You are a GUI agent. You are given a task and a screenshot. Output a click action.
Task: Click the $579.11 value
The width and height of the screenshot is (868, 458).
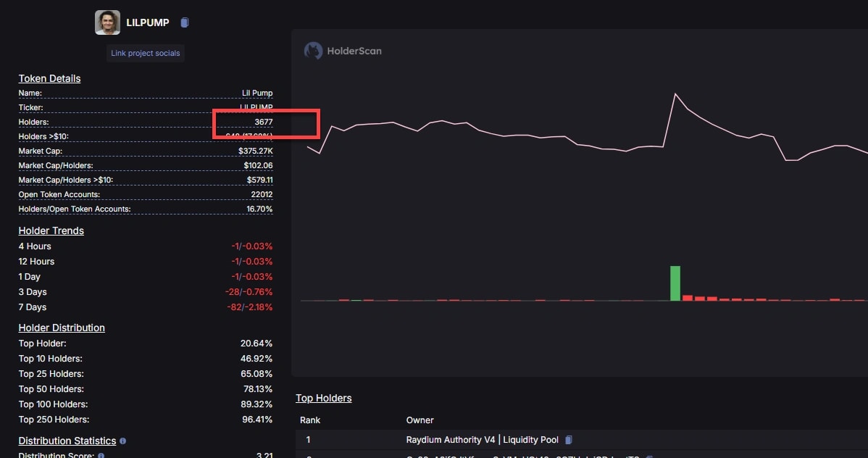pos(259,180)
